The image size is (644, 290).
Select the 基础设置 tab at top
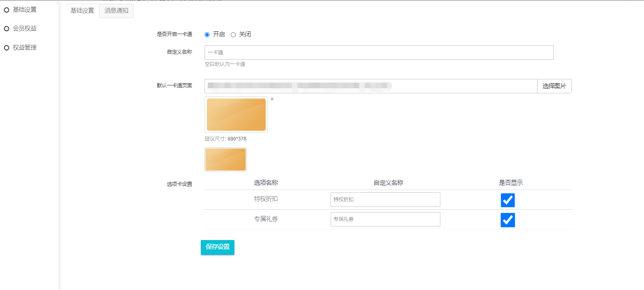tap(82, 11)
